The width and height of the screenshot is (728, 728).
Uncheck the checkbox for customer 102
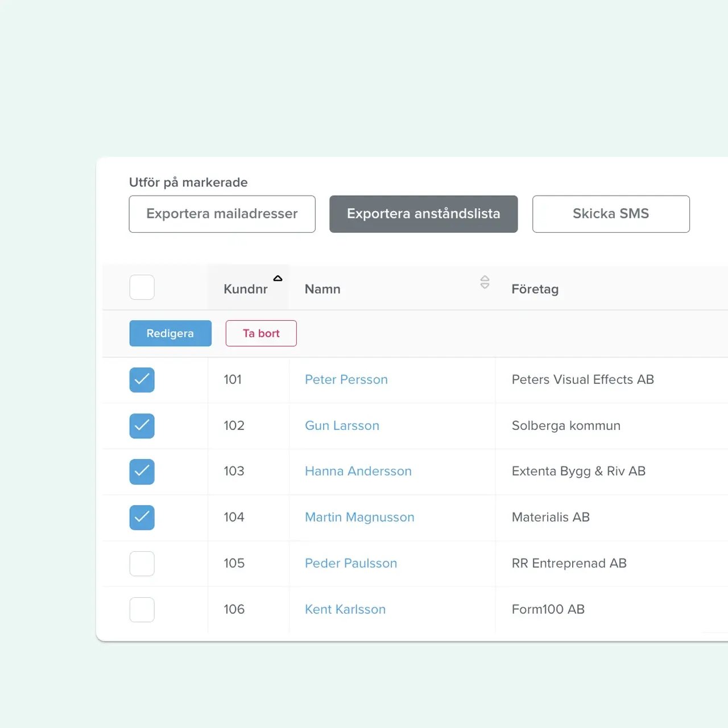[142, 426]
